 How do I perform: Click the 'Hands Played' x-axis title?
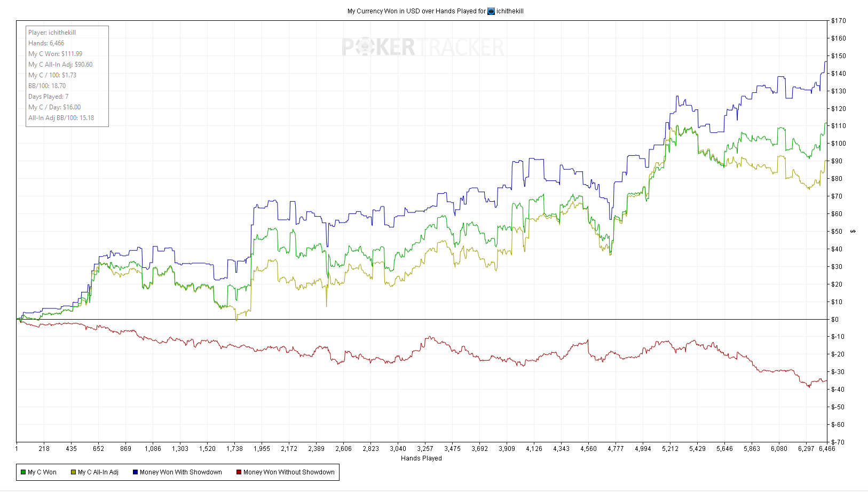coord(421,458)
